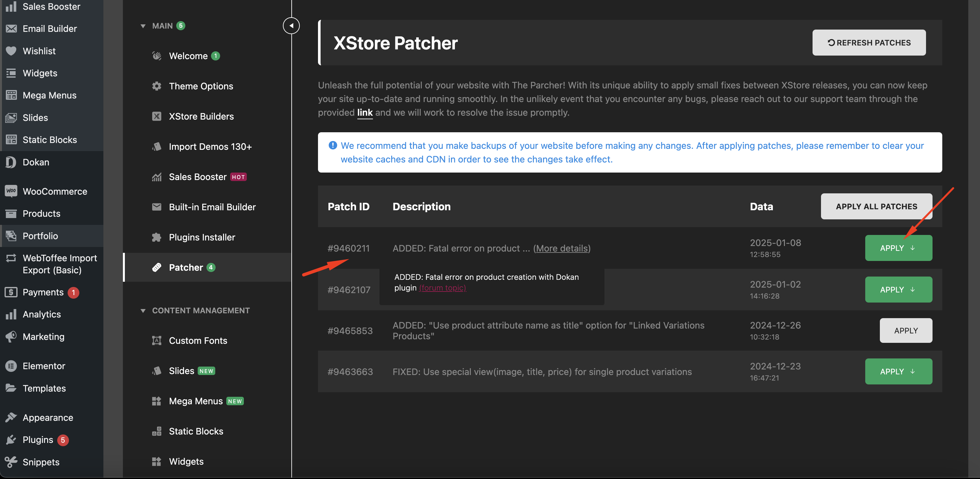Open Sales Booster HOT menu item

point(207,177)
